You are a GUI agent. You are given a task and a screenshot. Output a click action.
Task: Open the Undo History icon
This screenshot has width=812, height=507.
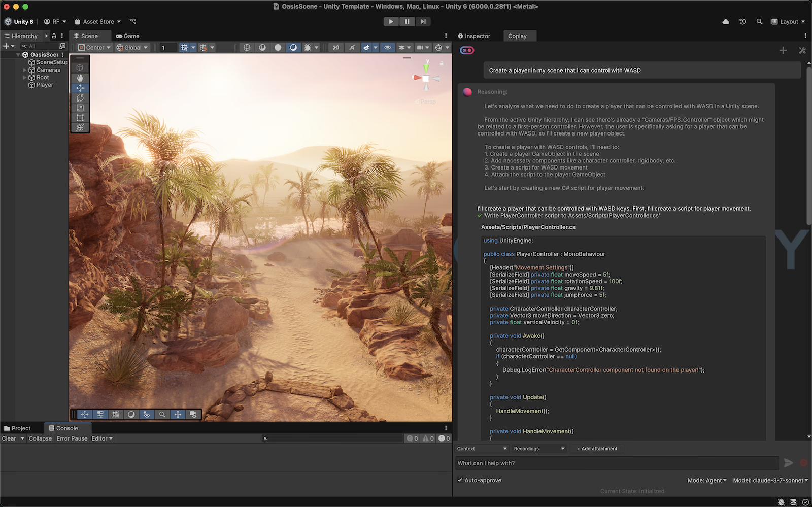point(742,22)
